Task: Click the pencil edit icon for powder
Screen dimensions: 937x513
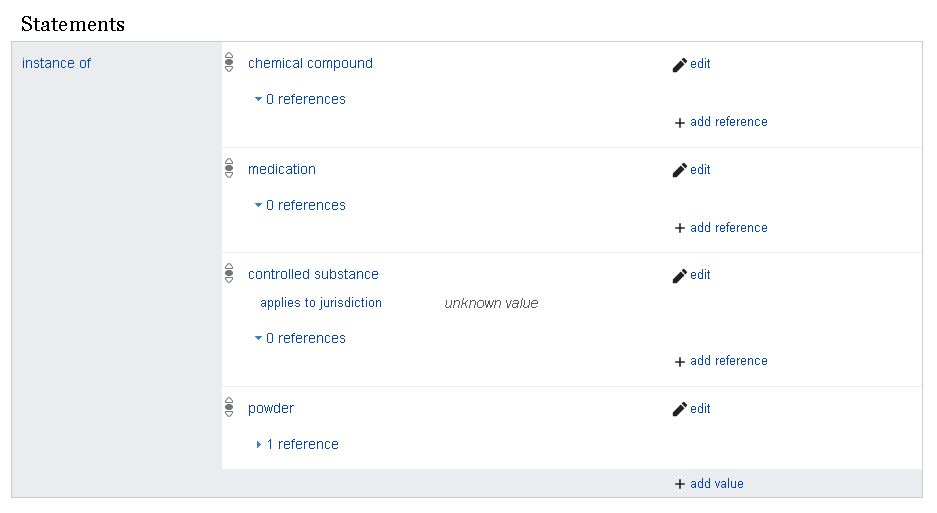Action: 679,410
